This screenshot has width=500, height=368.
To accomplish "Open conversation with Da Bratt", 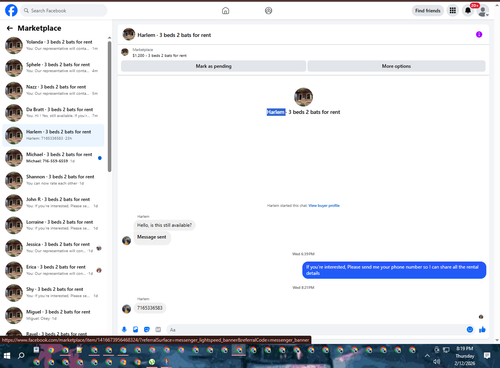I will (x=53, y=113).
